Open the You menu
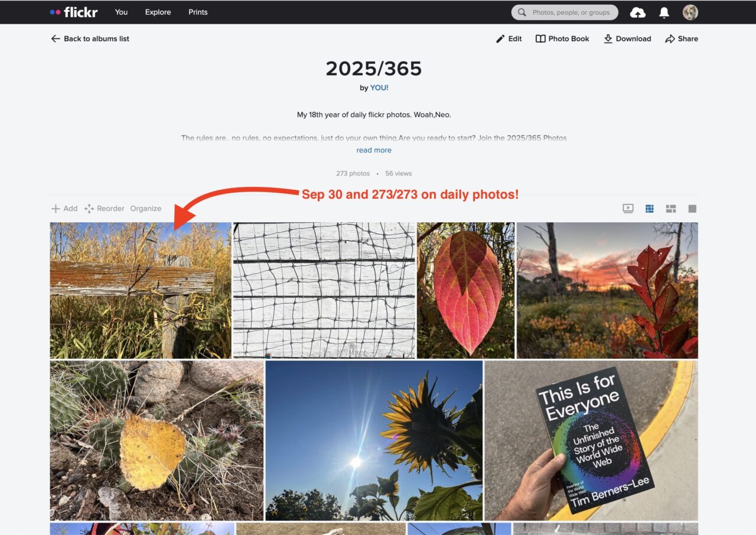 tap(121, 12)
